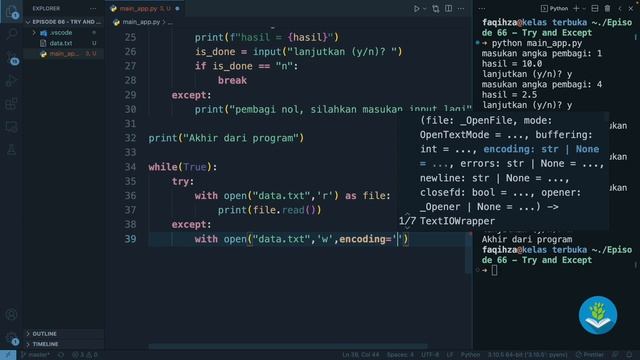Click the breadcrumb ellipsis after main_app.py
This screenshot has height=360, width=640.
tap(170, 22)
